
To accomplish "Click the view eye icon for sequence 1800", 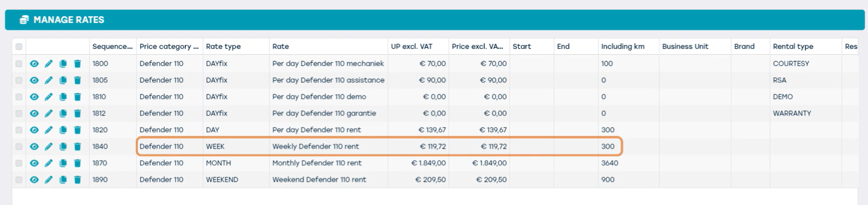I will click(x=34, y=64).
